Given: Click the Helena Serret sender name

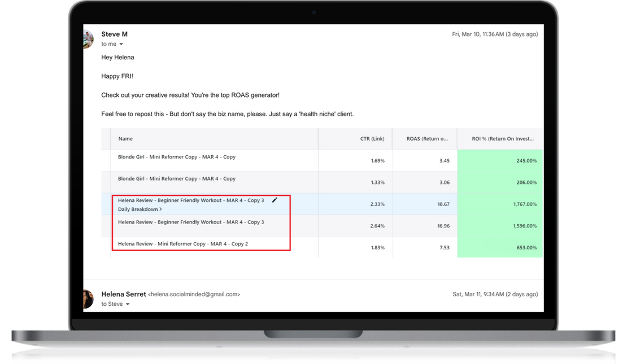Looking at the screenshot, I should point(124,294).
